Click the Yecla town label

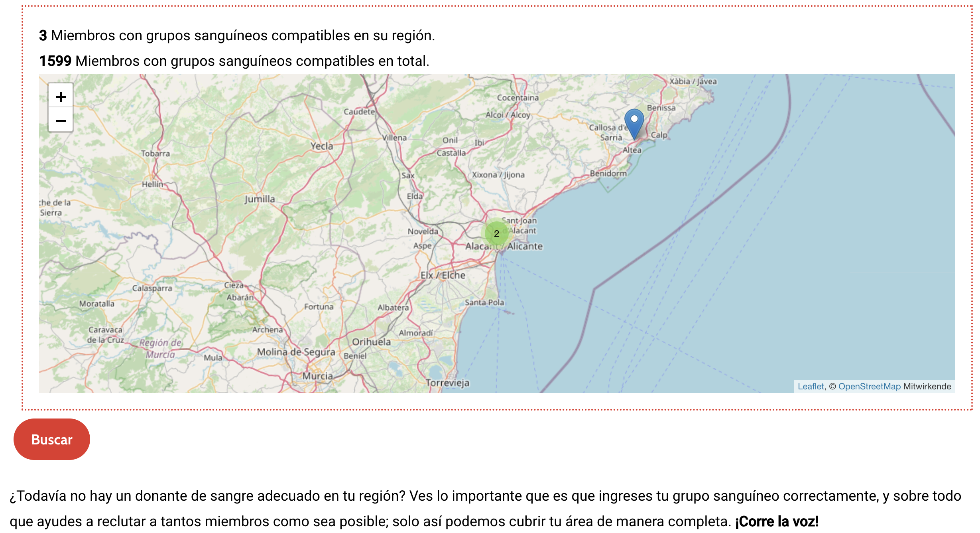pos(321,146)
